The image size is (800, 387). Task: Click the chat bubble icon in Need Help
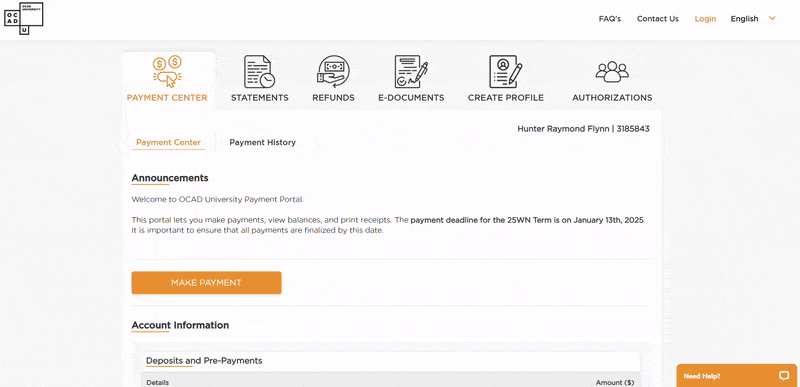pos(784,376)
